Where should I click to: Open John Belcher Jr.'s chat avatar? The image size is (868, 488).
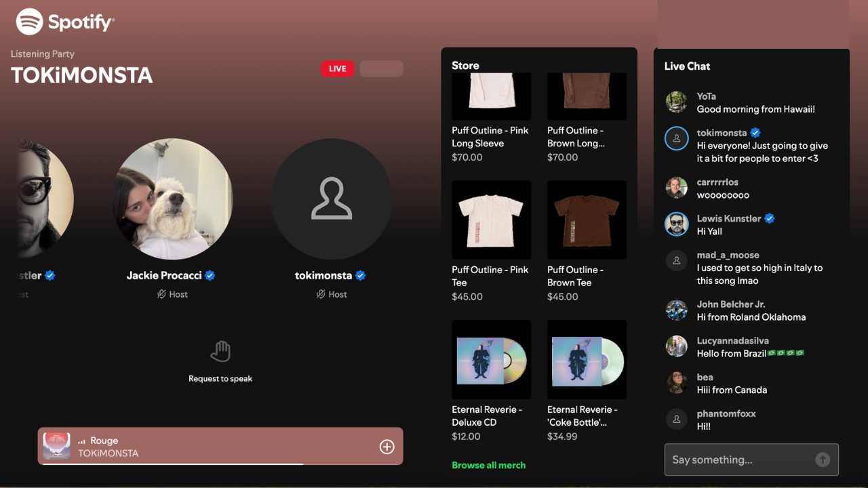(677, 310)
